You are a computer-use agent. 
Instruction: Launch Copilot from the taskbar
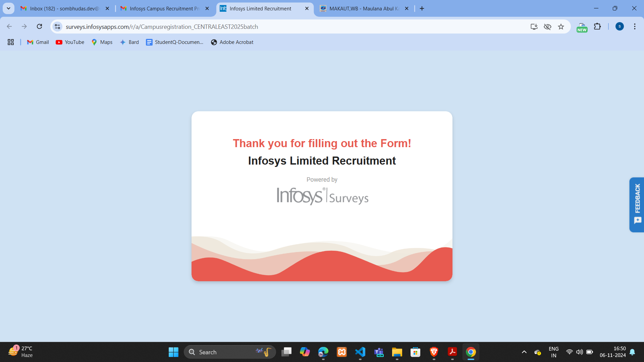pos(305,352)
